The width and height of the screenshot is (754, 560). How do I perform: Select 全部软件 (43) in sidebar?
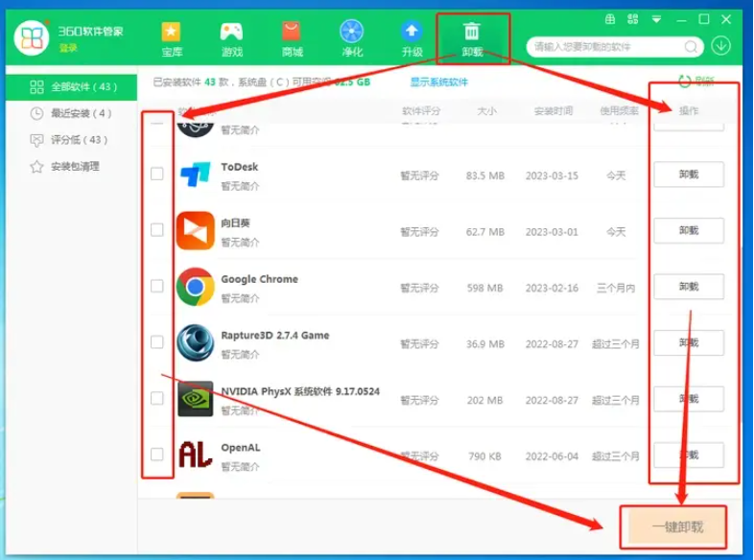71,87
